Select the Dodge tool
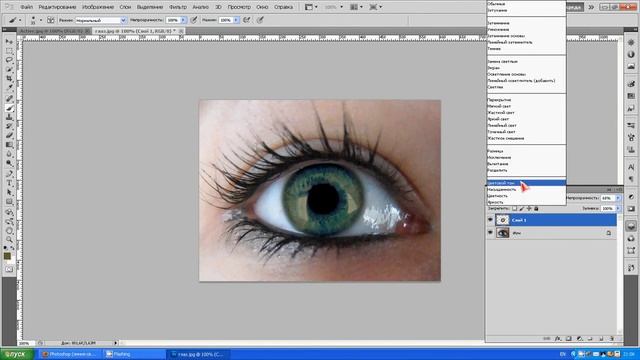This screenshot has width=640, height=360. pos(9,163)
